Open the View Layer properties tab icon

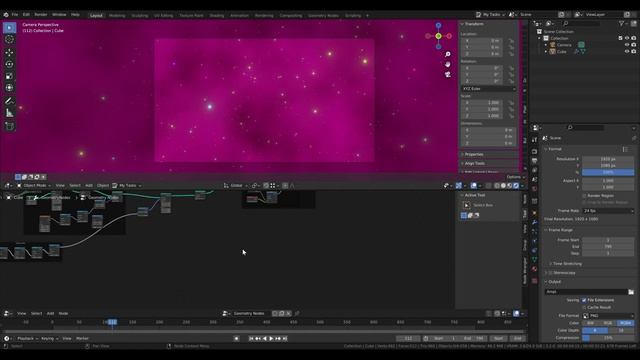534,170
